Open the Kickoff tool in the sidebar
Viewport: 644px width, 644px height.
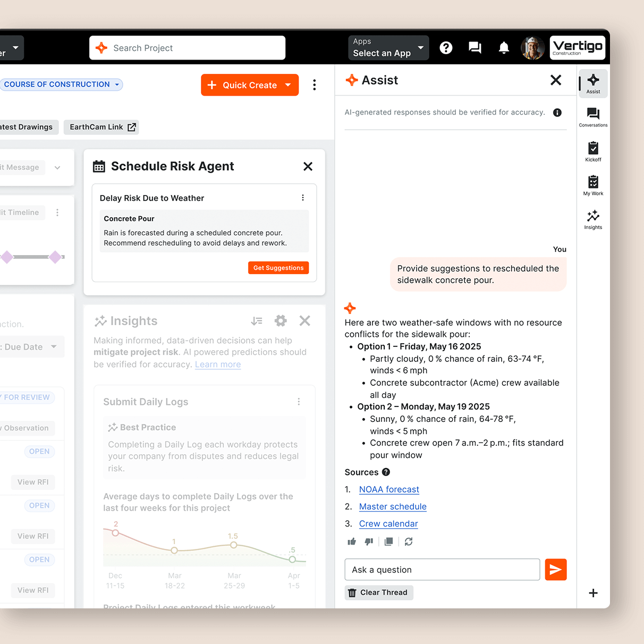click(592, 150)
